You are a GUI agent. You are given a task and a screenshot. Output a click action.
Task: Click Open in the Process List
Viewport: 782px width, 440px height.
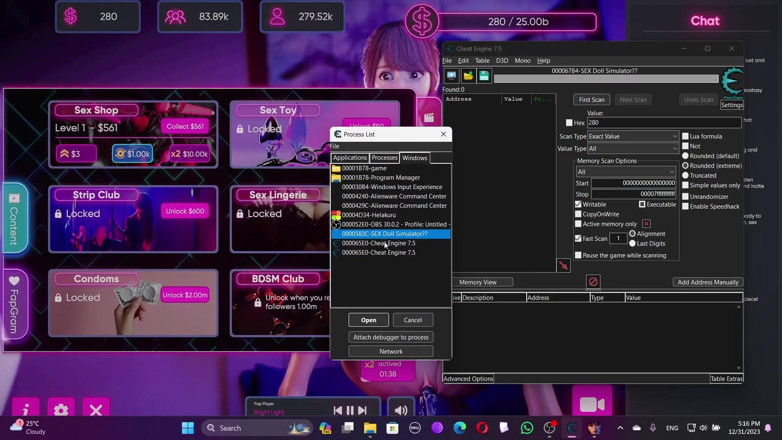(x=369, y=320)
